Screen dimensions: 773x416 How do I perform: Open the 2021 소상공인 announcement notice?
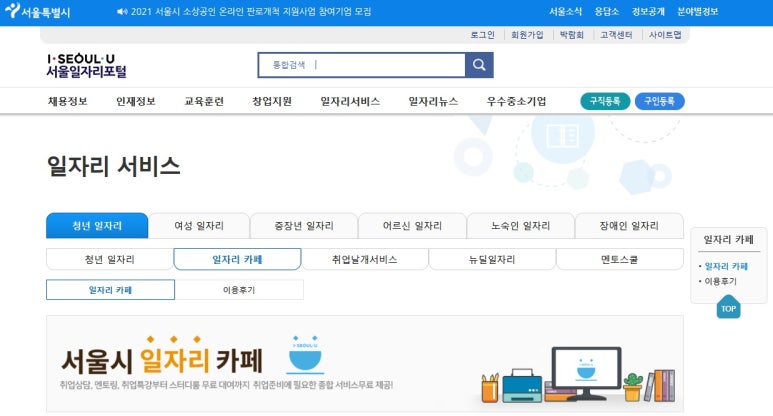[x=251, y=11]
